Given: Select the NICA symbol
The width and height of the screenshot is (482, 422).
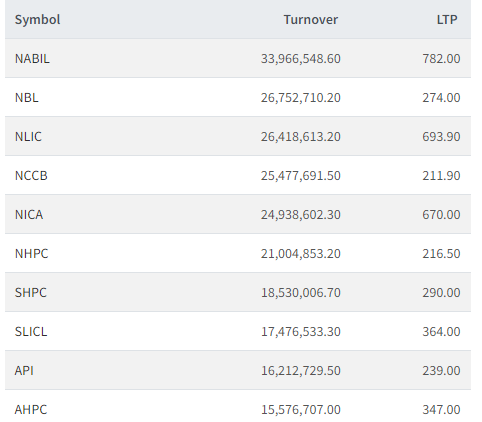Looking at the screenshot, I should tap(29, 215).
